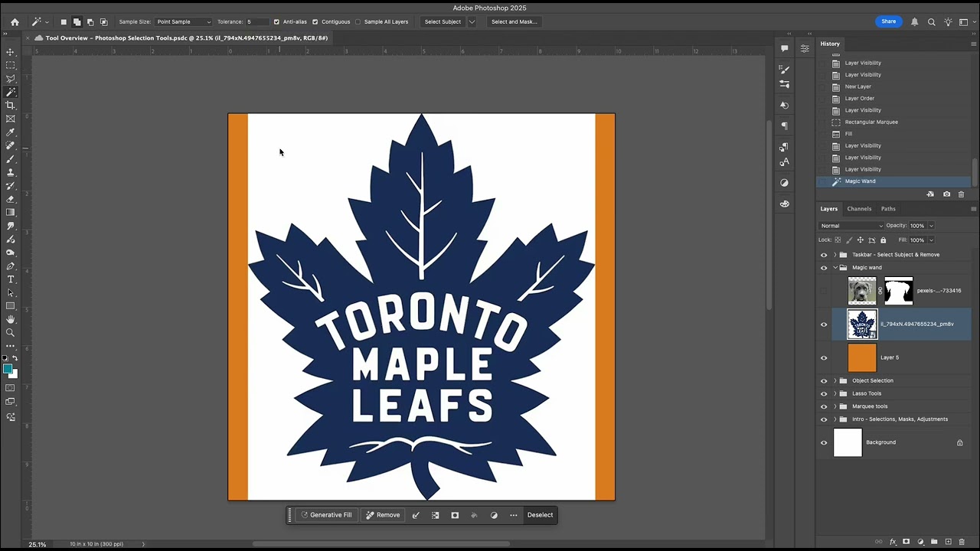Open the Properties panel icon
The width and height of the screenshot is (980, 551).
point(805,48)
